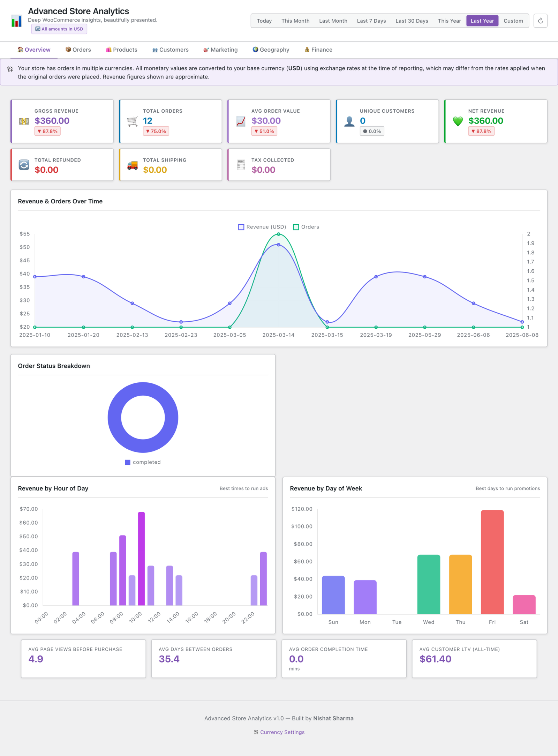Click the Sun bar in Day of Week chart
558x756 pixels.
tap(333, 595)
